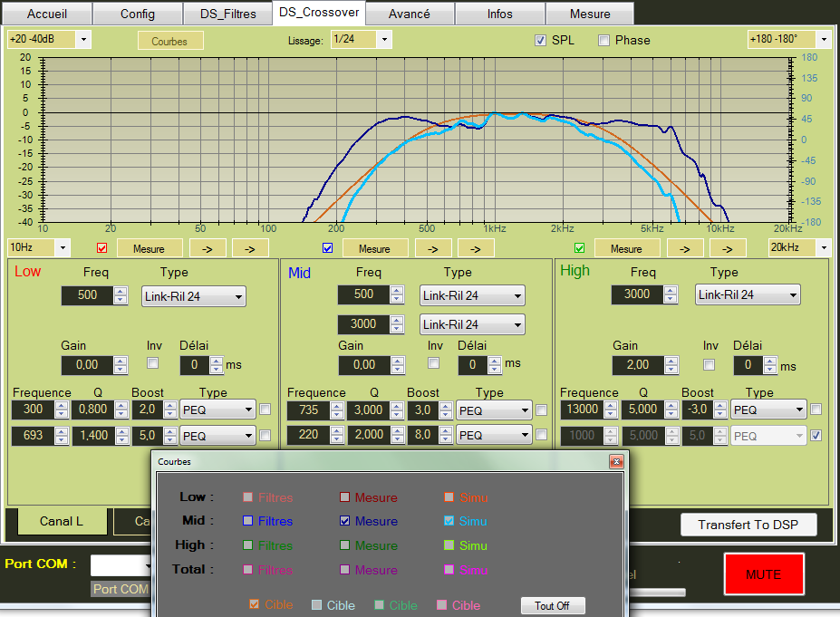Image resolution: width=840 pixels, height=617 pixels.
Task: Click the first arrow button next to High Mesure
Action: [685, 248]
